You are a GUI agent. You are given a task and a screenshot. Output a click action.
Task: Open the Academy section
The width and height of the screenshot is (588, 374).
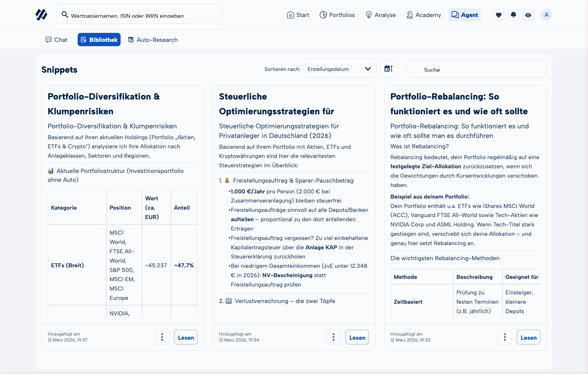[424, 15]
